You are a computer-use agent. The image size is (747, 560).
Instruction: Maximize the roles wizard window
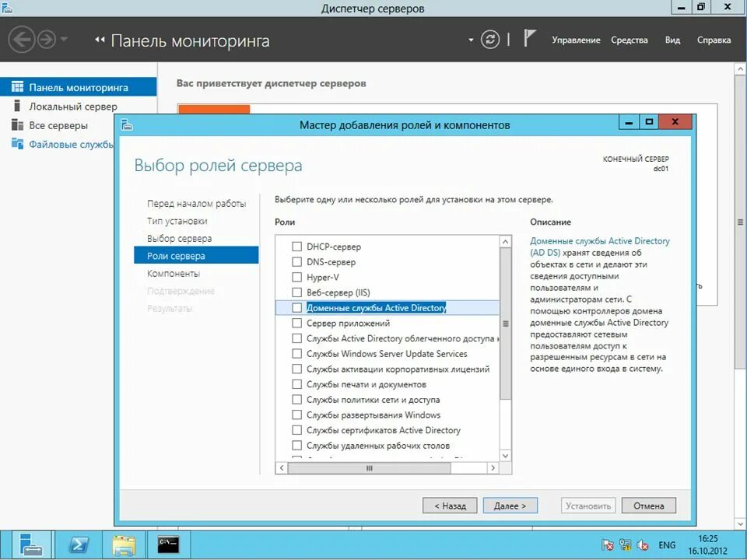(x=649, y=122)
